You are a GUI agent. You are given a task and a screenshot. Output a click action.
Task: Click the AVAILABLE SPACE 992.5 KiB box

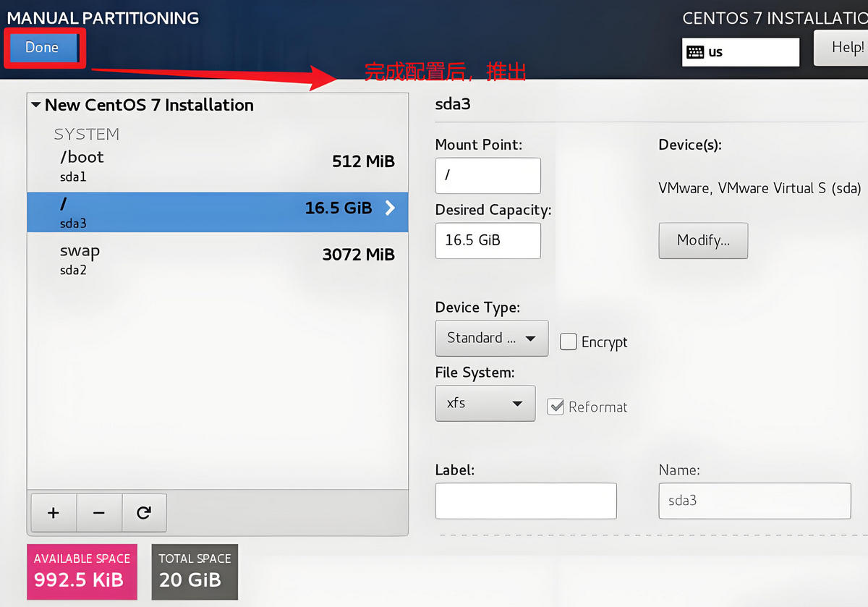(x=82, y=572)
